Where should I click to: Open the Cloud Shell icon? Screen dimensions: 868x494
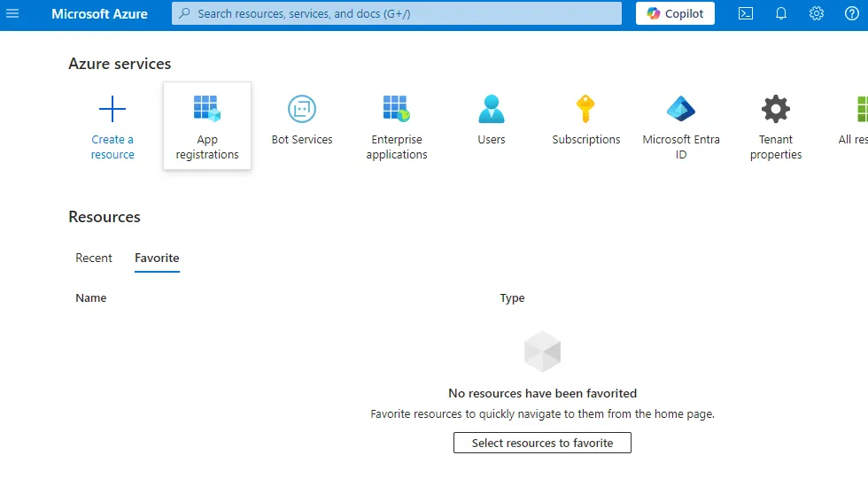coord(746,13)
